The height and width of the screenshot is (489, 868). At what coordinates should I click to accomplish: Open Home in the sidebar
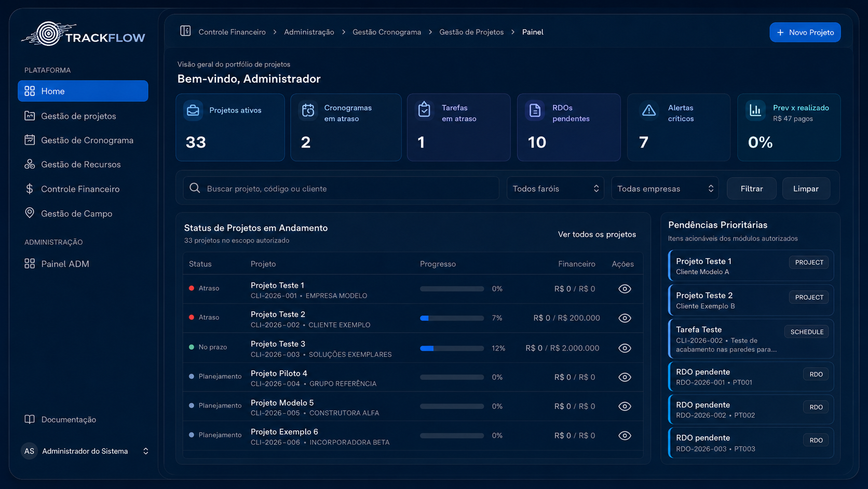83,91
